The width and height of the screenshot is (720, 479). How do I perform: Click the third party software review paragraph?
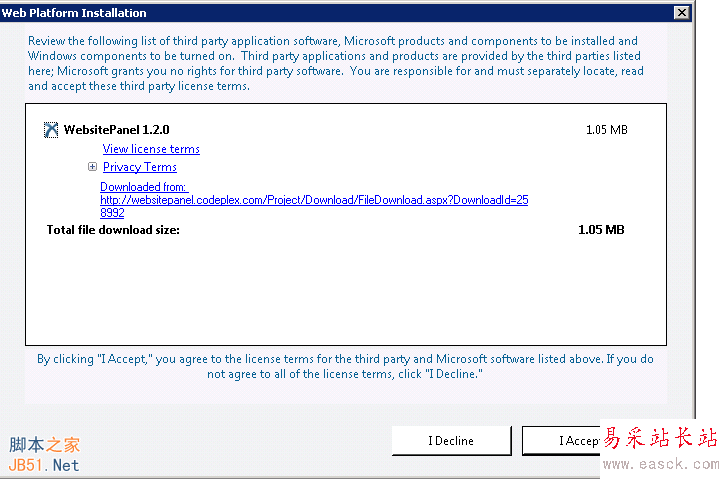335,63
